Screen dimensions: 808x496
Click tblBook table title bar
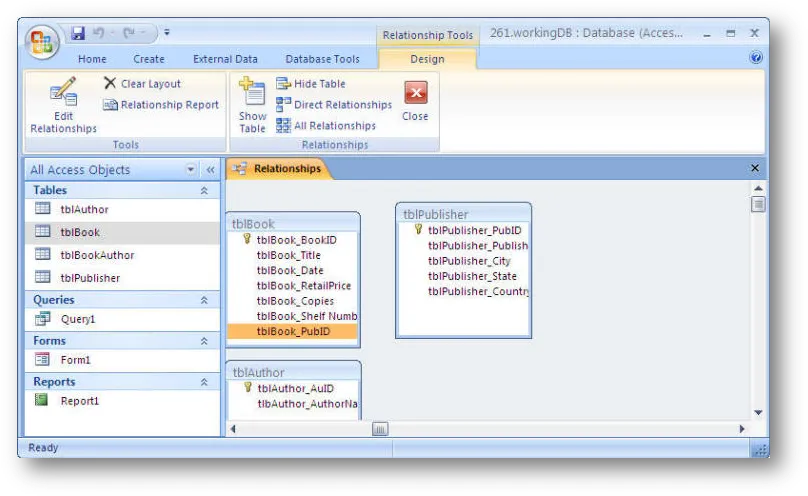(293, 224)
